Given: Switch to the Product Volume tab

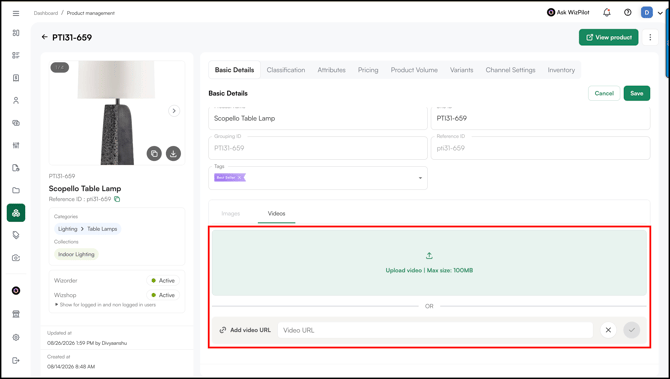Looking at the screenshot, I should point(414,70).
